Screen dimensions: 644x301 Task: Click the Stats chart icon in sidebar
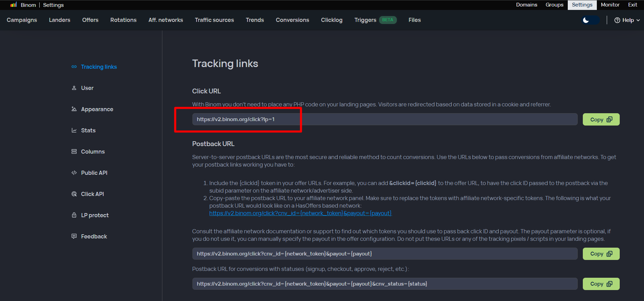[74, 130]
